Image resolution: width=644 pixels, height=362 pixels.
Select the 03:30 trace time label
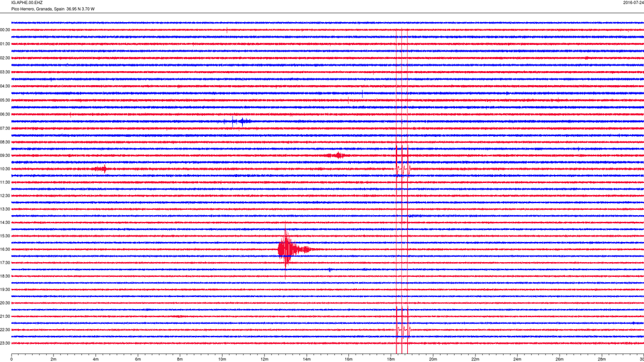5,72
